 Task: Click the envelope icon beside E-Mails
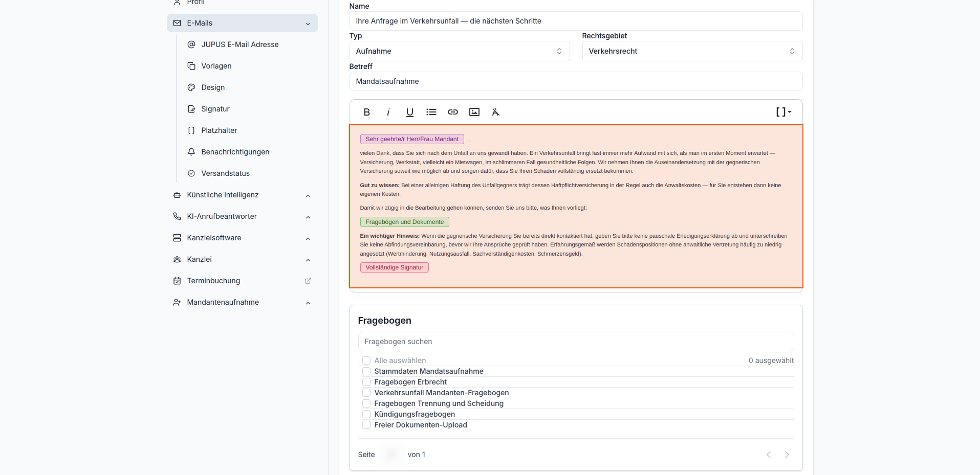[177, 23]
